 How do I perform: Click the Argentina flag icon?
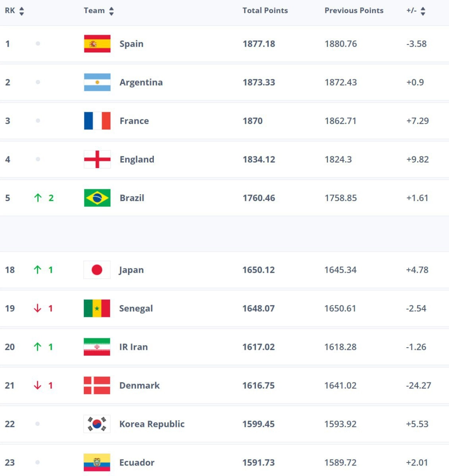[x=97, y=82]
